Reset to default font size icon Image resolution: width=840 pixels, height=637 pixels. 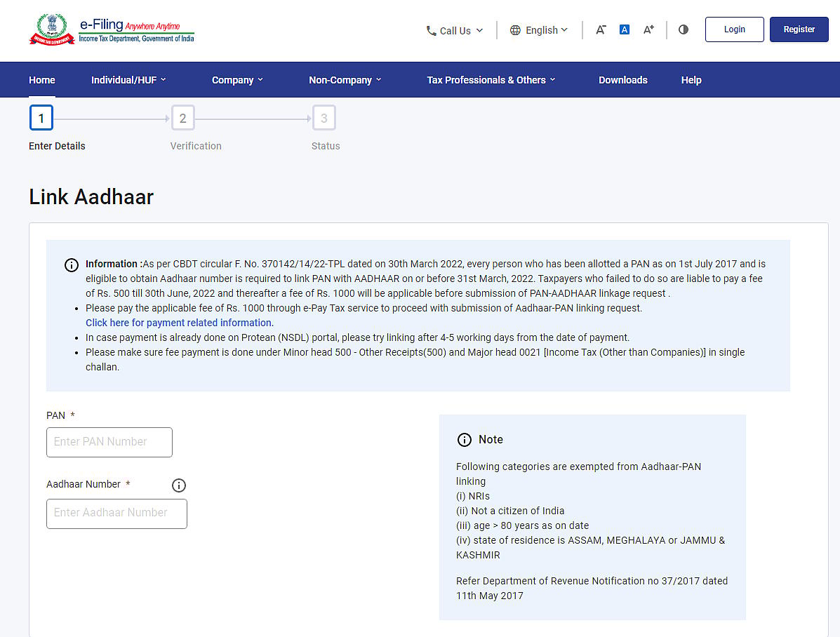click(x=625, y=29)
